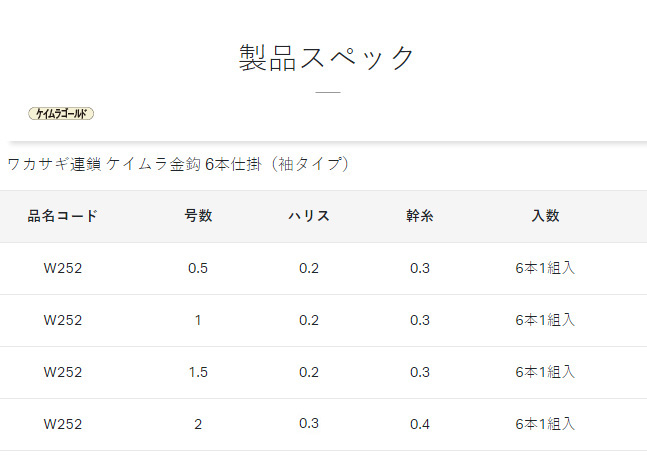Click the 号数 value 0.5
647x458 pixels.
pos(198,268)
